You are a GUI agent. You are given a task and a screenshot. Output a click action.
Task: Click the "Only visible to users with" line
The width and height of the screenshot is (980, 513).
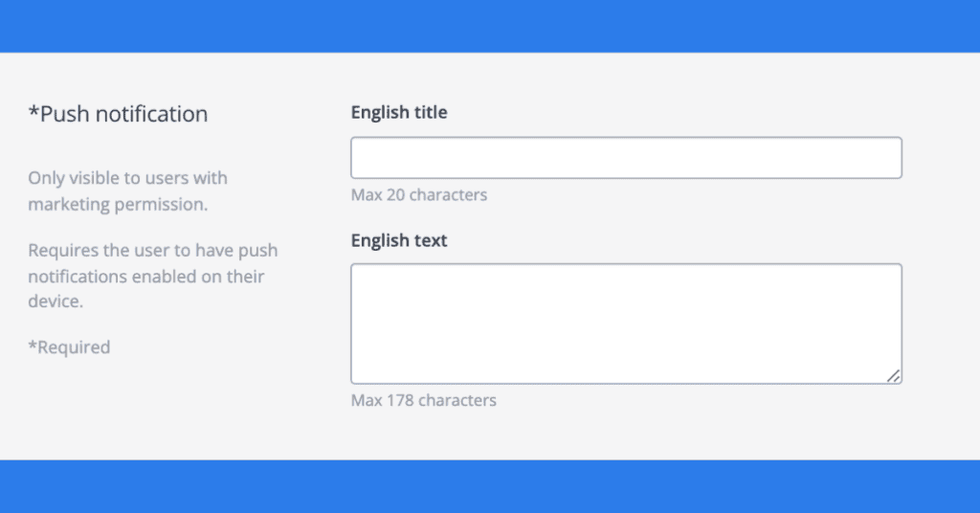click(x=127, y=178)
